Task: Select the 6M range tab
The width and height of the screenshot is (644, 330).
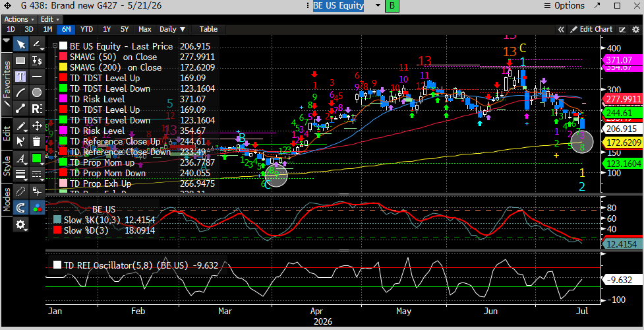Action: point(66,29)
